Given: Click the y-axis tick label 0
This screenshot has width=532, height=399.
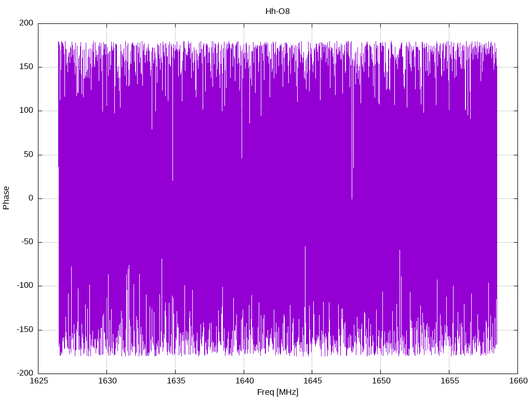Looking at the screenshot, I should (x=31, y=198).
